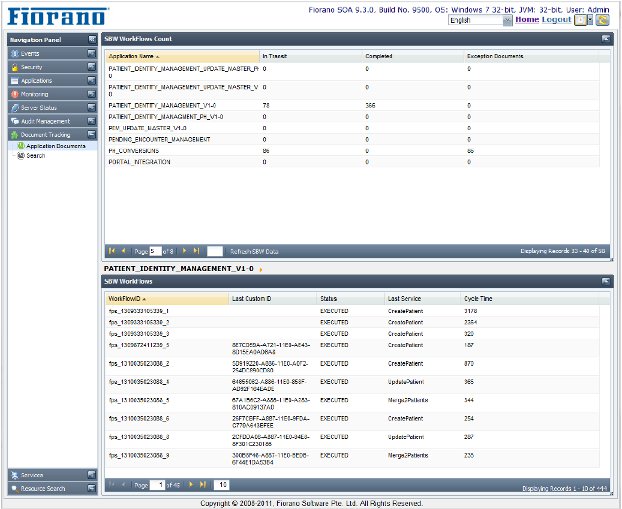Image resolution: width=622 pixels, height=509 pixels.
Task: Open the English language dropdown
Action: (x=507, y=20)
